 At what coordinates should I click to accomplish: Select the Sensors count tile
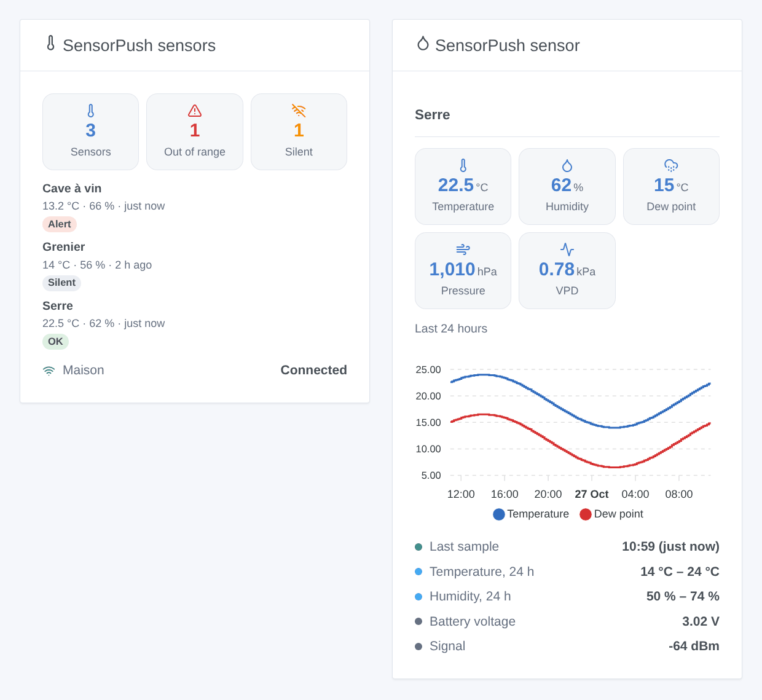90,132
